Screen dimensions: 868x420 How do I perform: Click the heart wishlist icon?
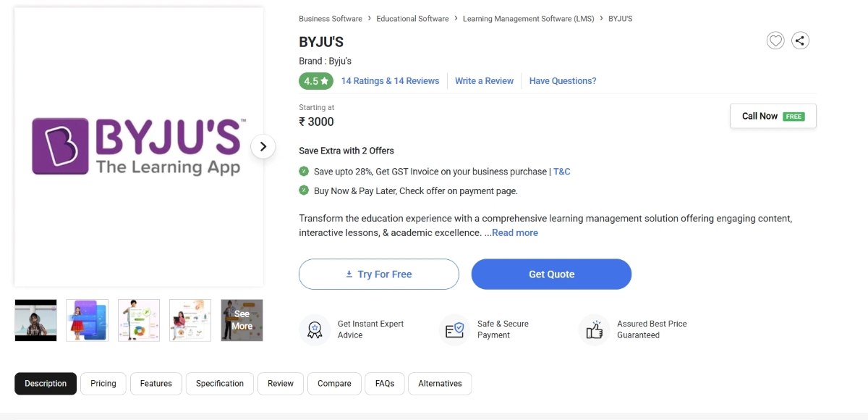pyautogui.click(x=775, y=41)
